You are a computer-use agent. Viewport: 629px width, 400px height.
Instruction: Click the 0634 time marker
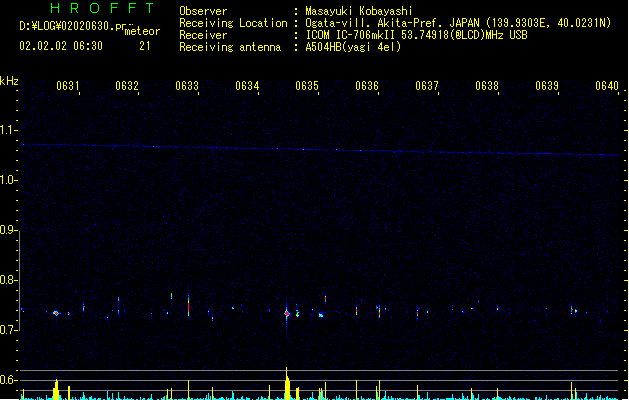click(x=247, y=86)
